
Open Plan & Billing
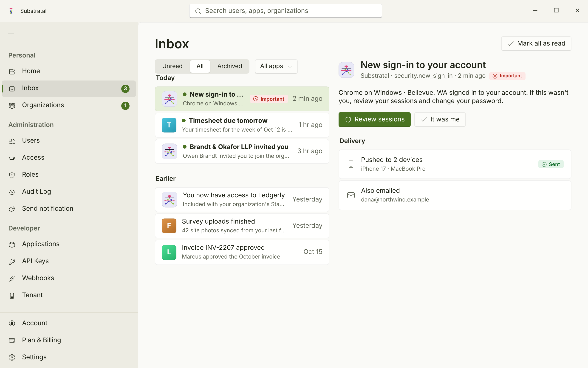tap(69, 340)
